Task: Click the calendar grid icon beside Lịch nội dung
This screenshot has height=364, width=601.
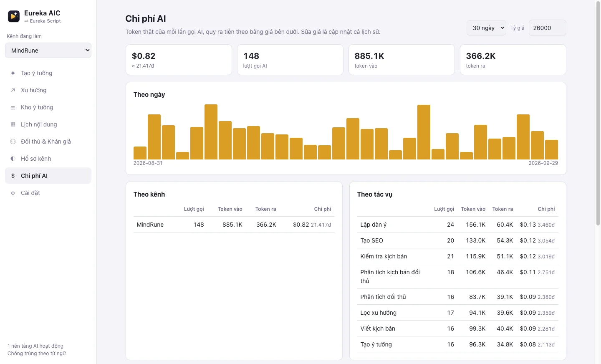Action: (13, 124)
